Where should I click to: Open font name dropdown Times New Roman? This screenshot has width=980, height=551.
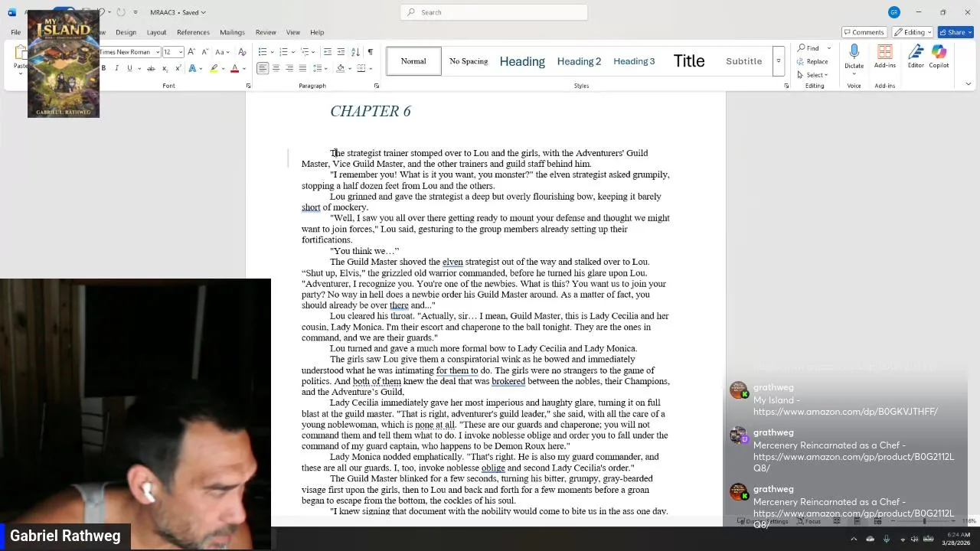(157, 52)
